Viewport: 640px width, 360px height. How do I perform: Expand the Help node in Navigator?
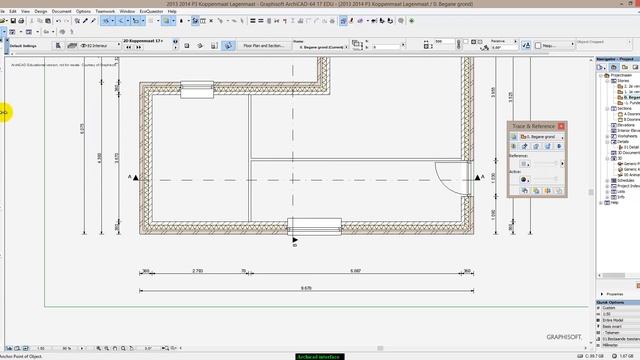tap(600, 203)
